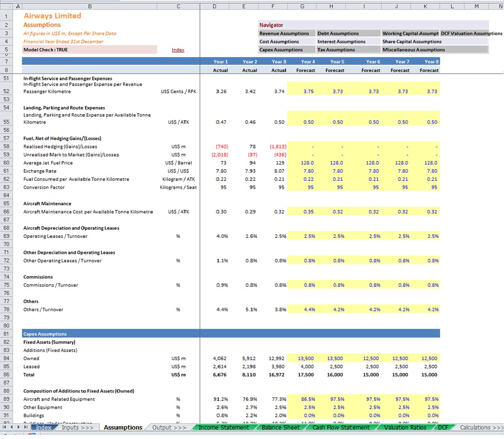Select Year 4 Average Jet Fuel Price 128.0
The image size is (504, 439).
(x=302, y=163)
